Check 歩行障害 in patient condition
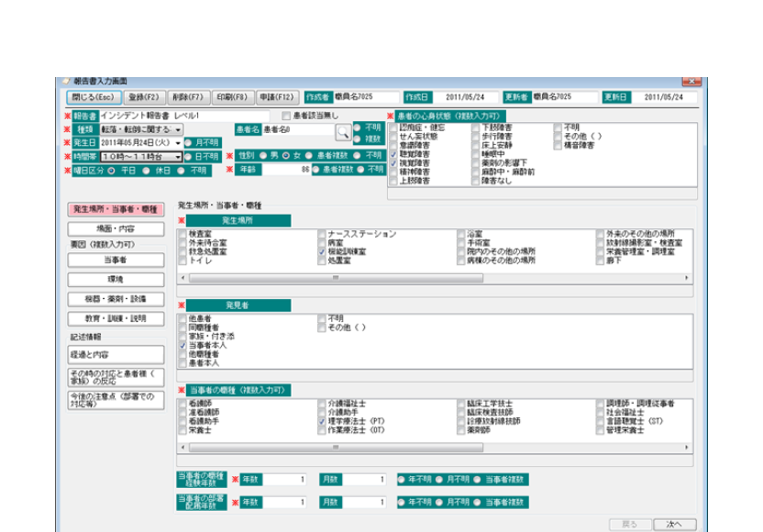 [x=475, y=137]
